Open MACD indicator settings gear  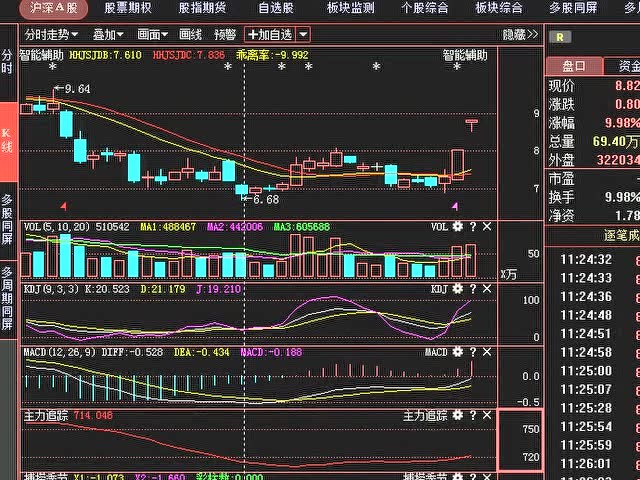[x=458, y=352]
